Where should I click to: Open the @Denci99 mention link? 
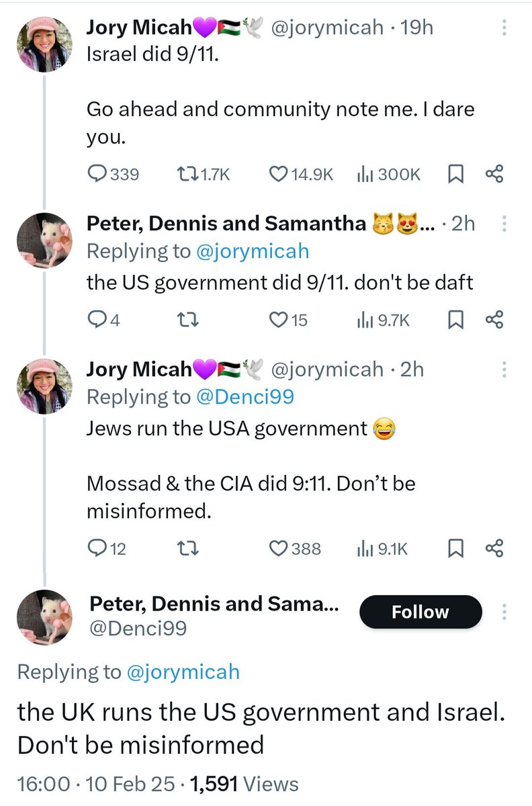coord(245,397)
